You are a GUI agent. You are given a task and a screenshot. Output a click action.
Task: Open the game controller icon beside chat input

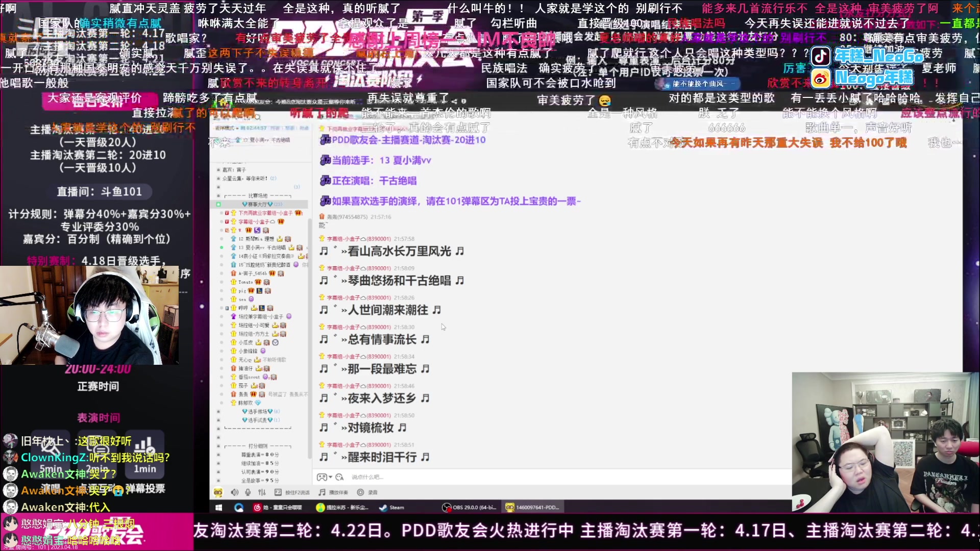[x=322, y=477]
